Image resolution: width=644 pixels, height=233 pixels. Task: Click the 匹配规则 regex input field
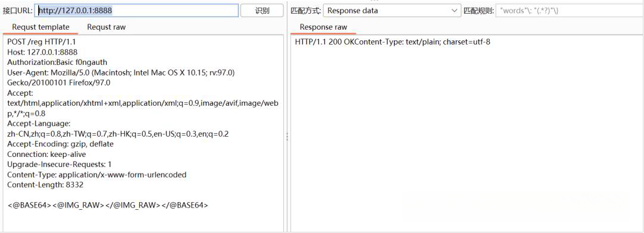coord(570,11)
